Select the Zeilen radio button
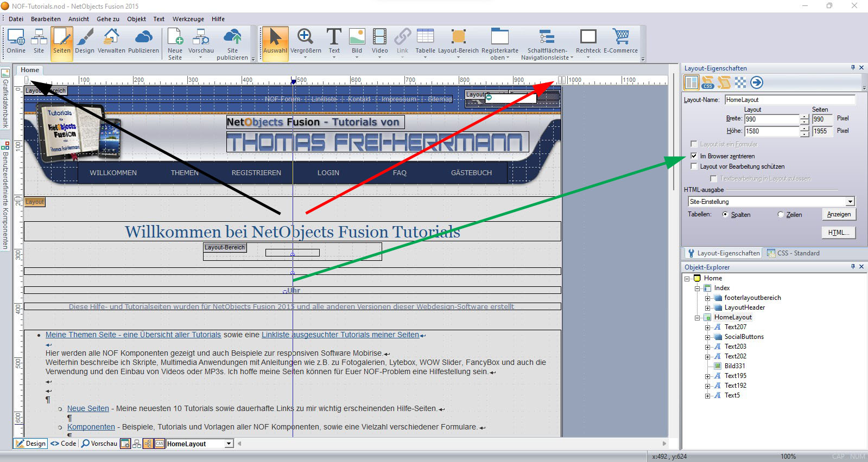Screen dimensions: 868x462 coord(781,215)
